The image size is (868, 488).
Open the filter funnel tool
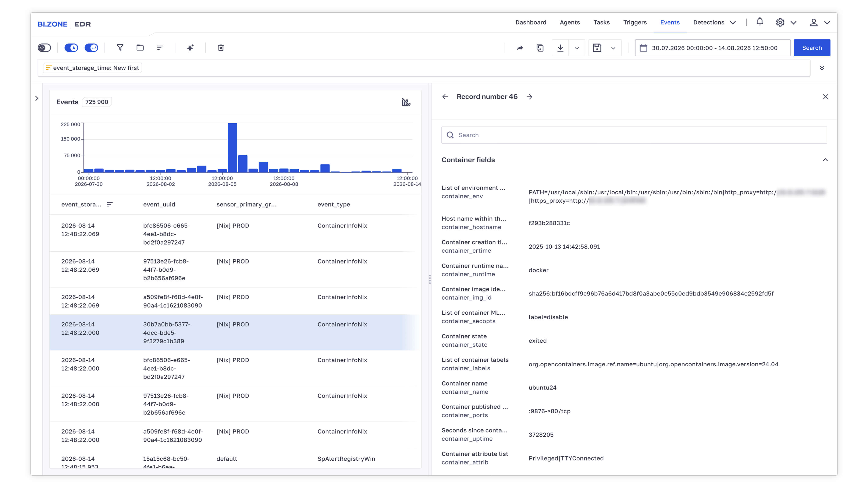point(120,48)
